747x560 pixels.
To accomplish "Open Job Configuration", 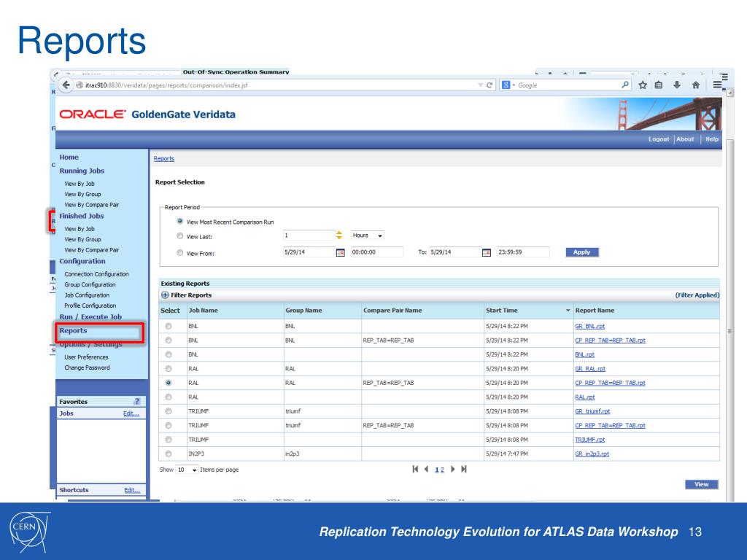I will 88,295.
